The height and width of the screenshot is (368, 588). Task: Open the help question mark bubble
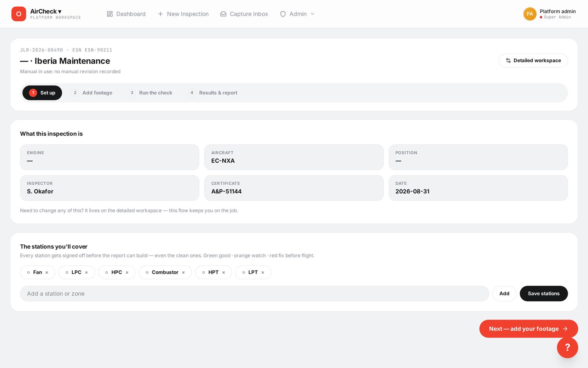click(567, 347)
